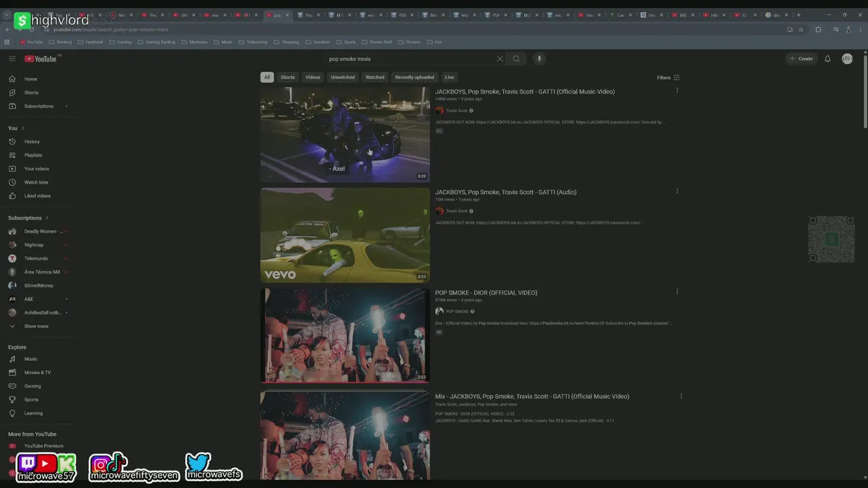The width and height of the screenshot is (868, 488).
Task: Play the GATTI Official Music Video thumbnail
Action: (x=345, y=134)
